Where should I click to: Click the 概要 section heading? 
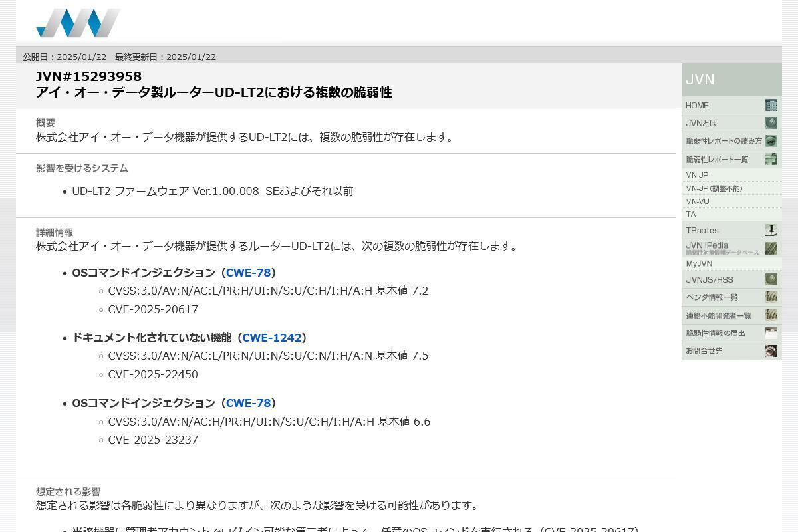[45, 122]
